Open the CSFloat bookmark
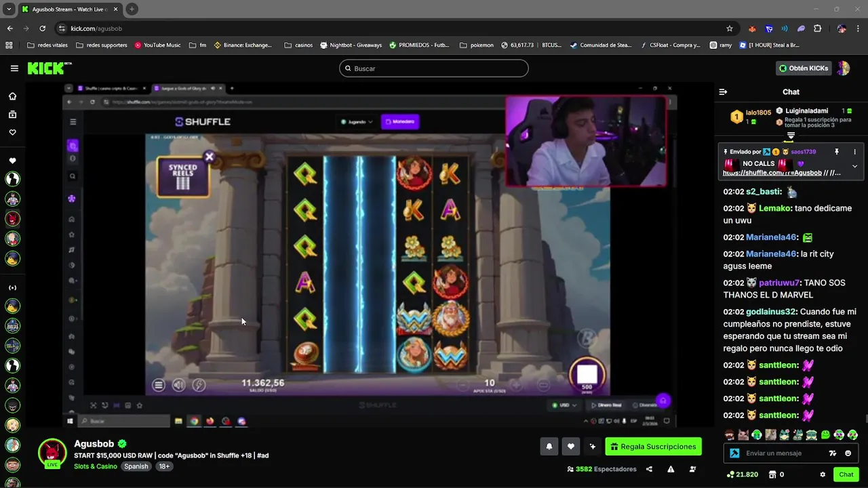Screen dimensions: 868x488 click(x=669, y=45)
